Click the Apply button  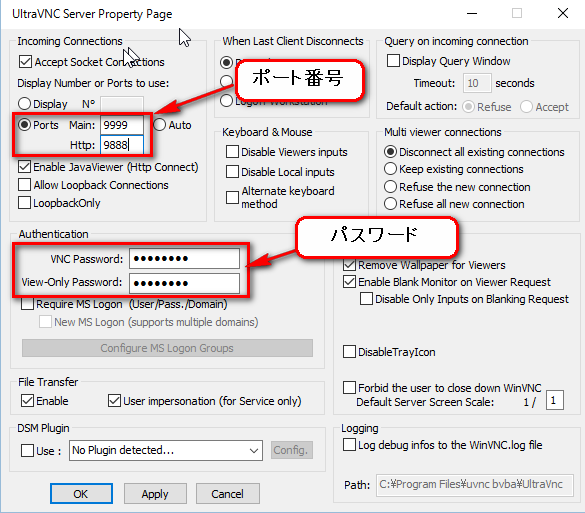coord(155,494)
